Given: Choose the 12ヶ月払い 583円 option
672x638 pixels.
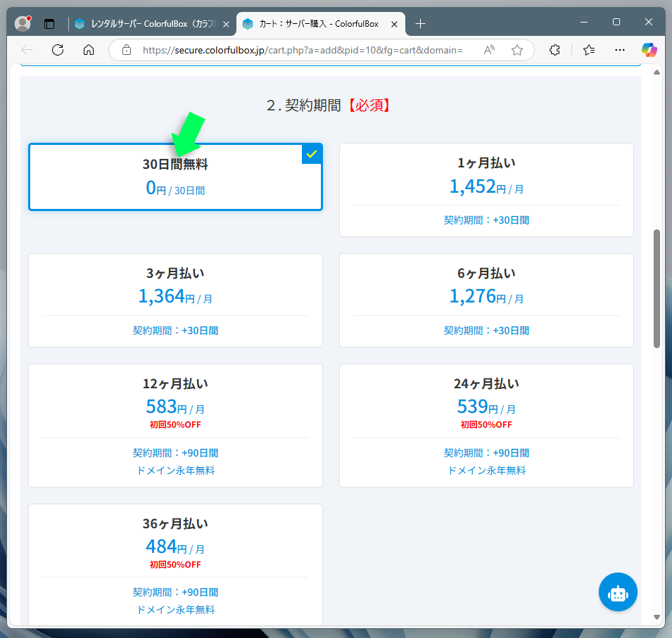Looking at the screenshot, I should click(x=175, y=426).
